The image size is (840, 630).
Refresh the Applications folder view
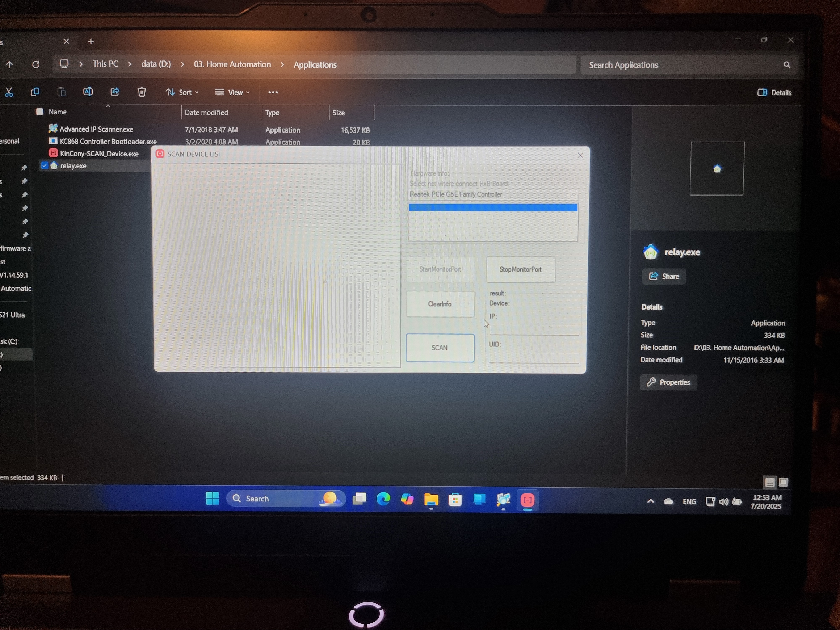pos(36,64)
